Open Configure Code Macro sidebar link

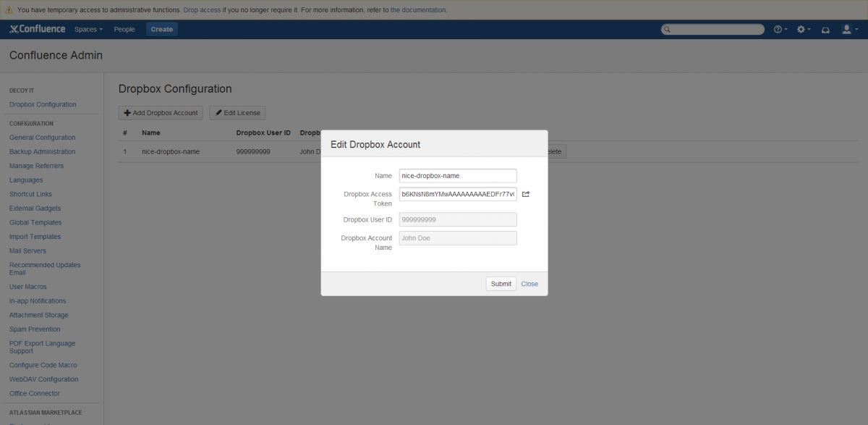43,365
